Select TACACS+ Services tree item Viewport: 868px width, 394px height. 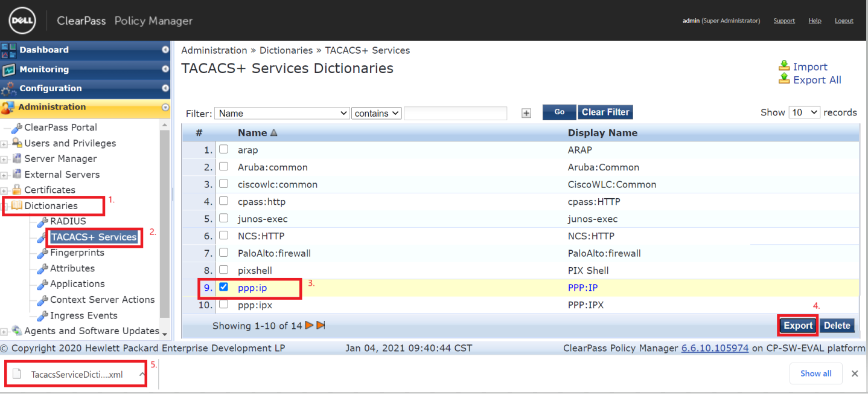(x=94, y=237)
